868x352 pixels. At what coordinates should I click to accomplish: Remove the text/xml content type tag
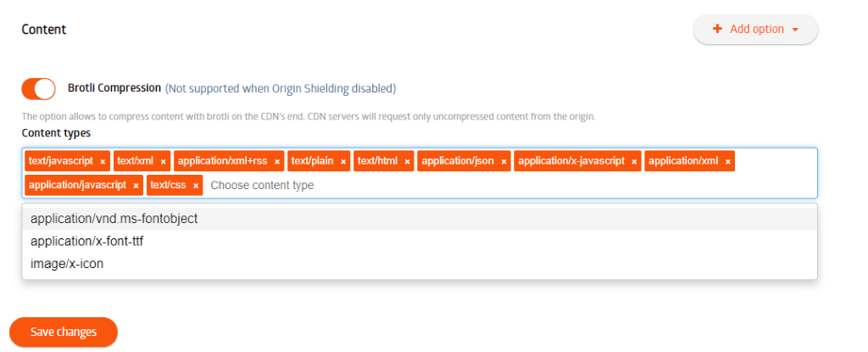tap(163, 161)
